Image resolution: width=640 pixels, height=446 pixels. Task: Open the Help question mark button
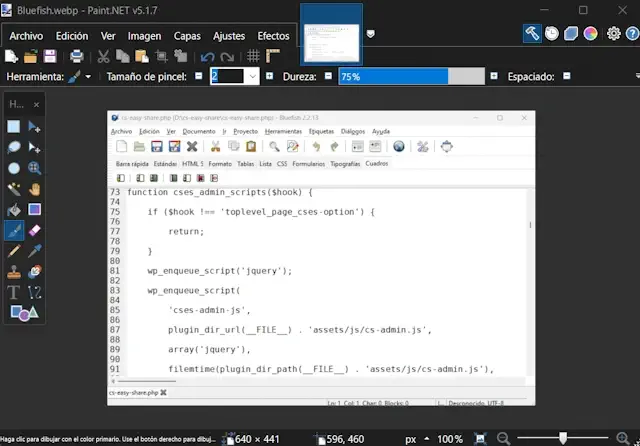(x=632, y=33)
